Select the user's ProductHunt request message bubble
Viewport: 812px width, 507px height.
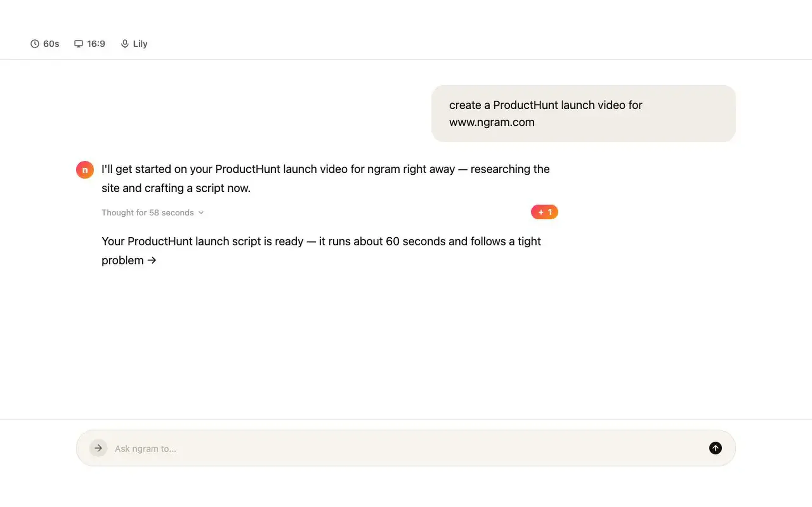click(x=583, y=113)
